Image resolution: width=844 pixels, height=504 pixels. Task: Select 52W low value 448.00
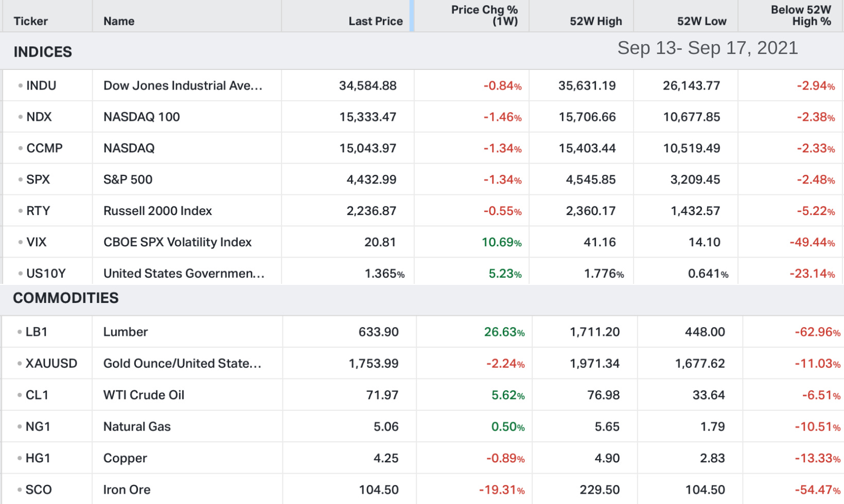coord(705,332)
